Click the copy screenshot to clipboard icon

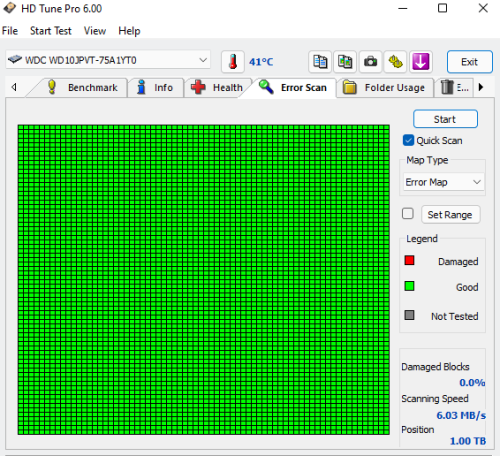pos(345,62)
